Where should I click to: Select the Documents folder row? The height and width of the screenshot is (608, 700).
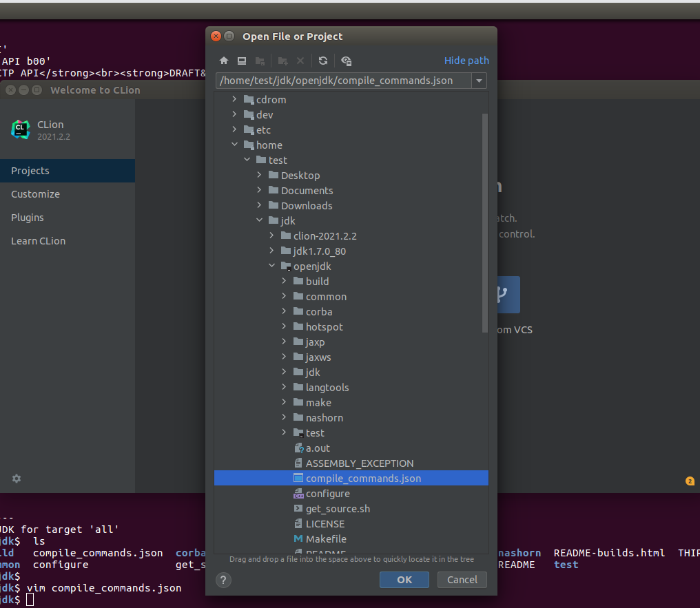351,190
